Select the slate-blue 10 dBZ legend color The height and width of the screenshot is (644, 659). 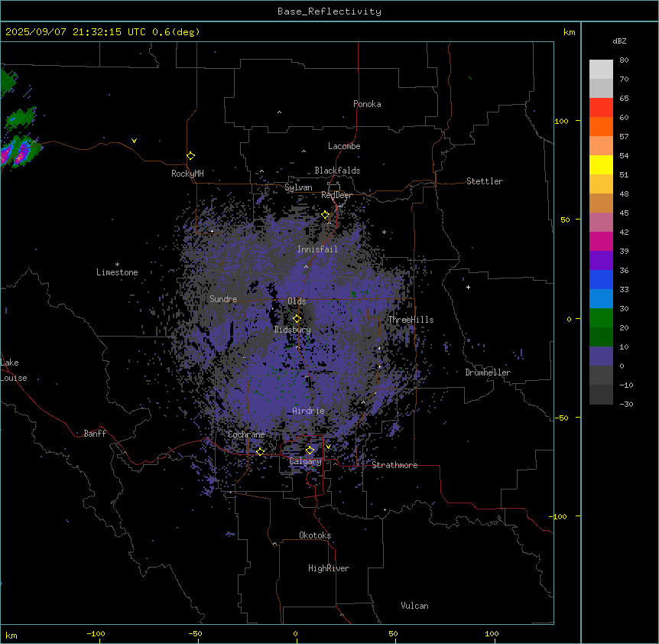pyautogui.click(x=601, y=356)
